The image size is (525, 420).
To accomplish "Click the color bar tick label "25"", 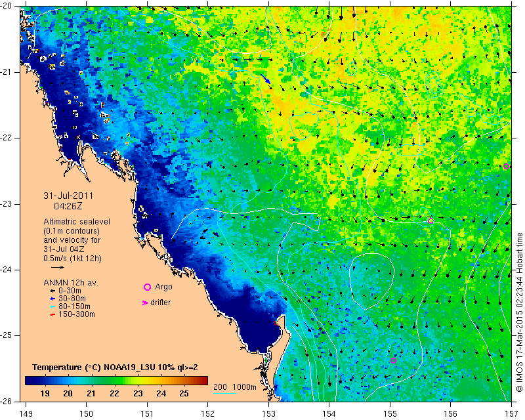I will [184, 394].
